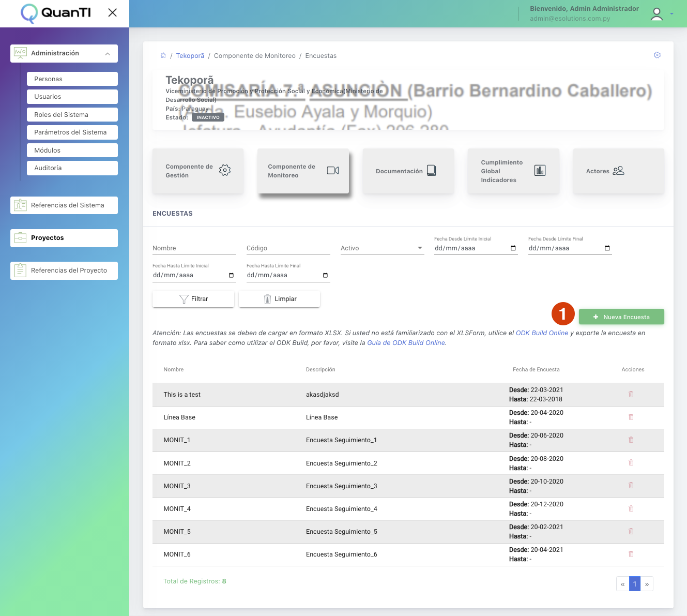
Task: Delete the MONIT_4 survey
Action: (631, 508)
